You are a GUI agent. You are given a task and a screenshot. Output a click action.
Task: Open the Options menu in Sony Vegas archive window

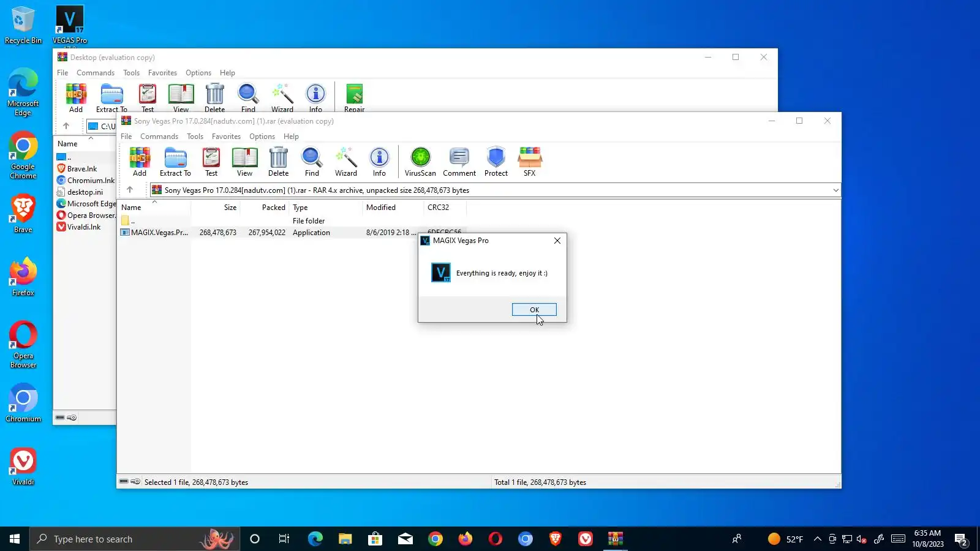pyautogui.click(x=262, y=137)
